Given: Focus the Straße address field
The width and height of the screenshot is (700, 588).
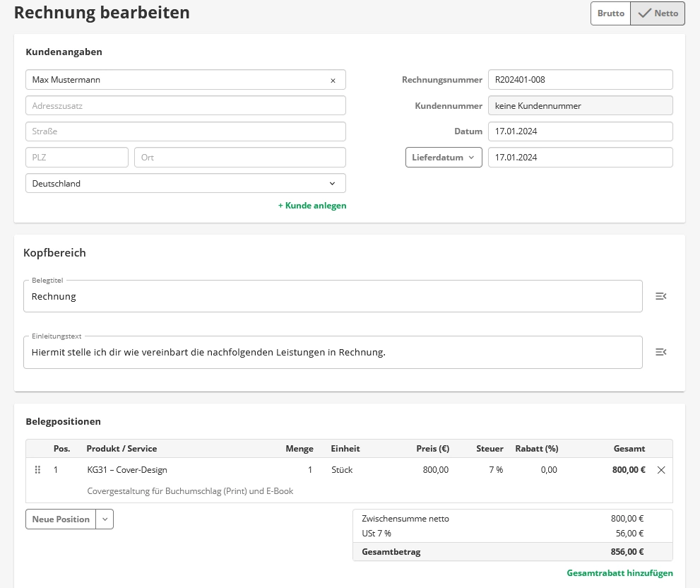Looking at the screenshot, I should click(x=185, y=131).
